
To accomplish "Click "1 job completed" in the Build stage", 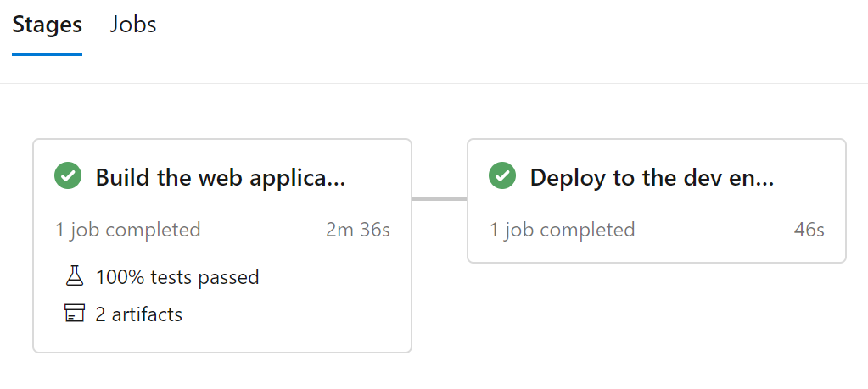I will pyautogui.click(x=128, y=230).
